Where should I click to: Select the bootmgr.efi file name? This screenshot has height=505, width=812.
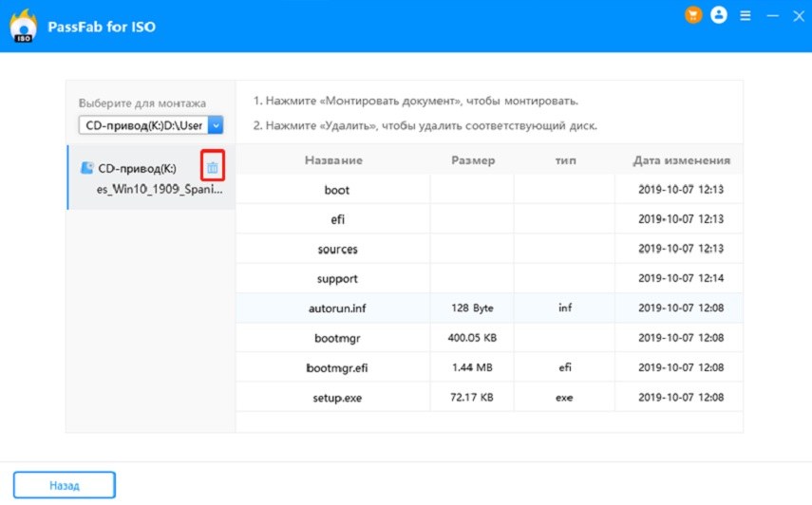337,368
